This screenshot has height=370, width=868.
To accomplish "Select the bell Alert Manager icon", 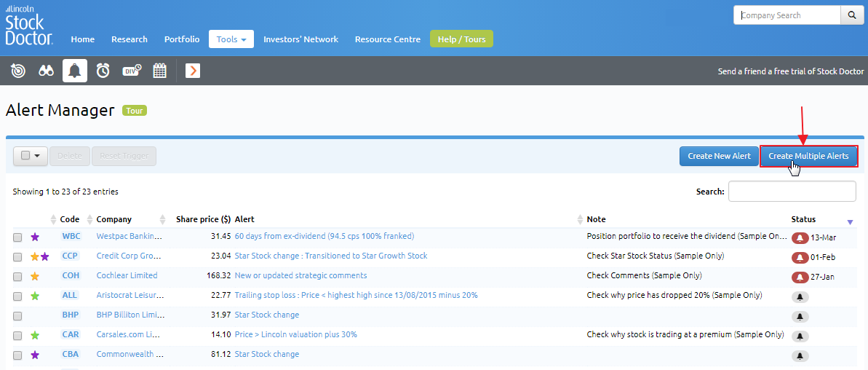I will [x=75, y=71].
